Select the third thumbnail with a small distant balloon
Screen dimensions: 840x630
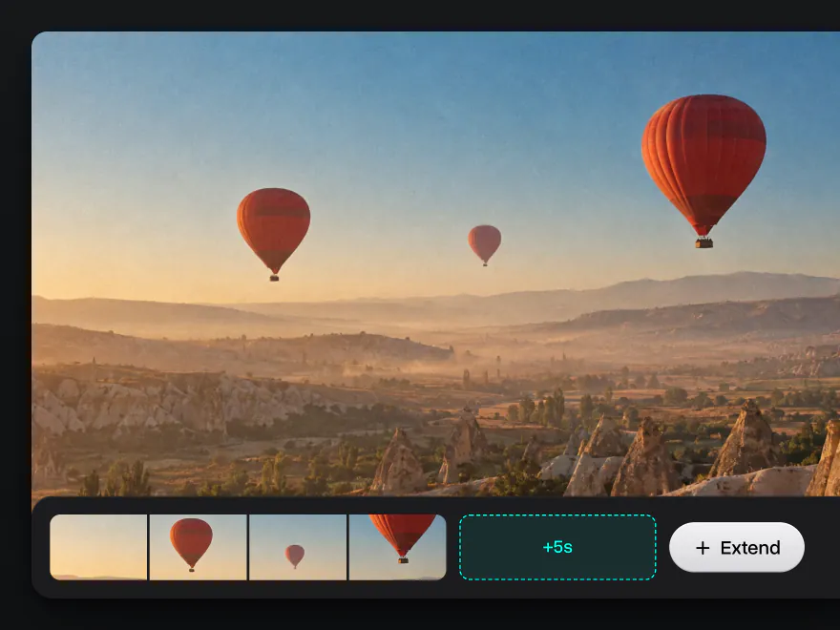click(298, 547)
